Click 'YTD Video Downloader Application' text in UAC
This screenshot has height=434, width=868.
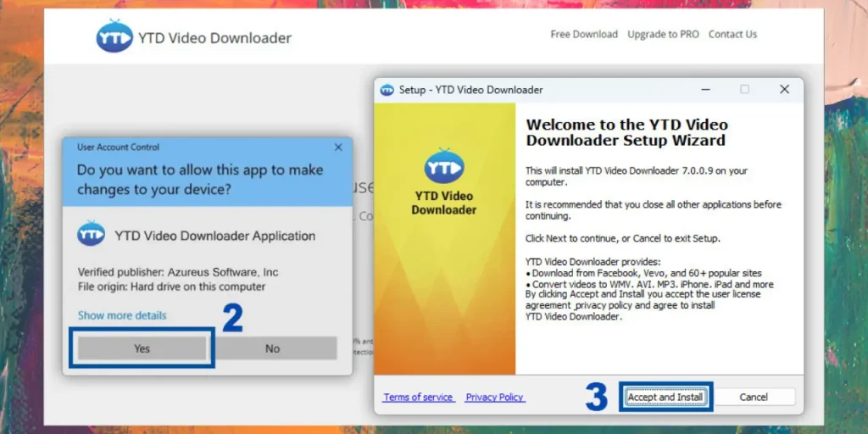[214, 236]
